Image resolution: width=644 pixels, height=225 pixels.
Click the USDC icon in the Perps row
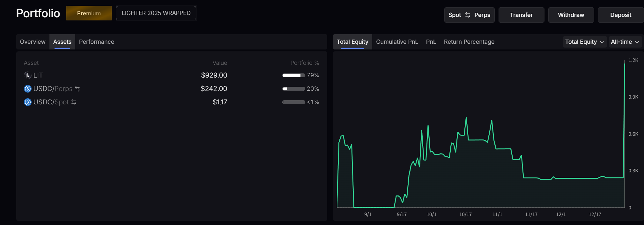pos(28,89)
